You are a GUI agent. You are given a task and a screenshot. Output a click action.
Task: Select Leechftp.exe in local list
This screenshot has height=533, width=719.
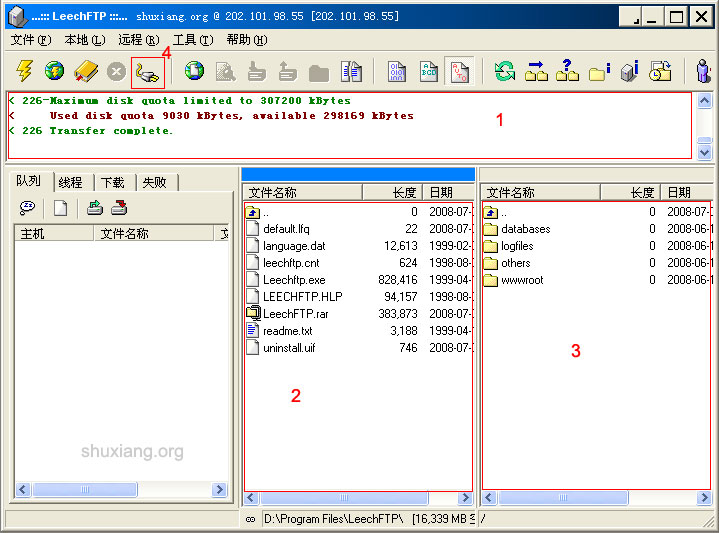(294, 280)
